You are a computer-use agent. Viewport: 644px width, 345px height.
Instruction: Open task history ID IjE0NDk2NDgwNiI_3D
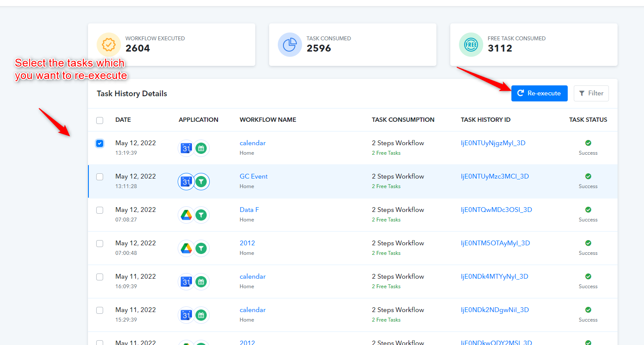[495, 310]
